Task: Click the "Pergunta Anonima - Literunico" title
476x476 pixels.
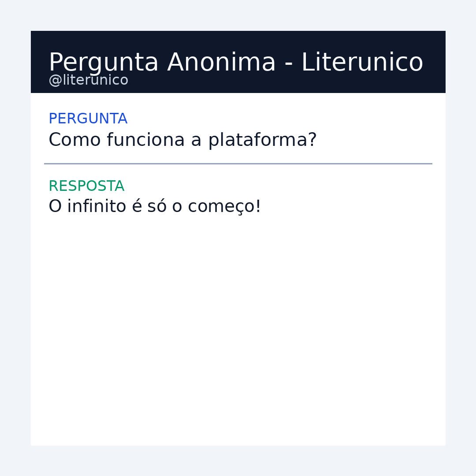Action: pyautogui.click(x=236, y=63)
